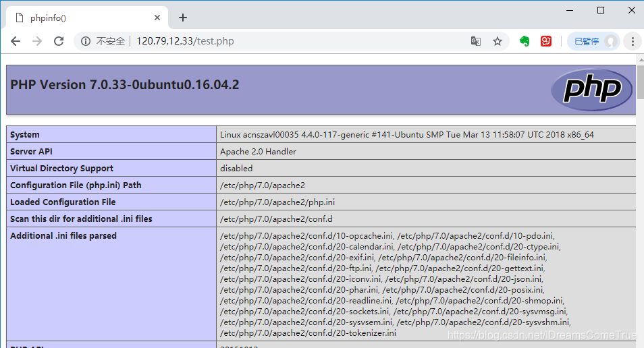
Task: Open a new browser tab
Action: click(x=183, y=18)
